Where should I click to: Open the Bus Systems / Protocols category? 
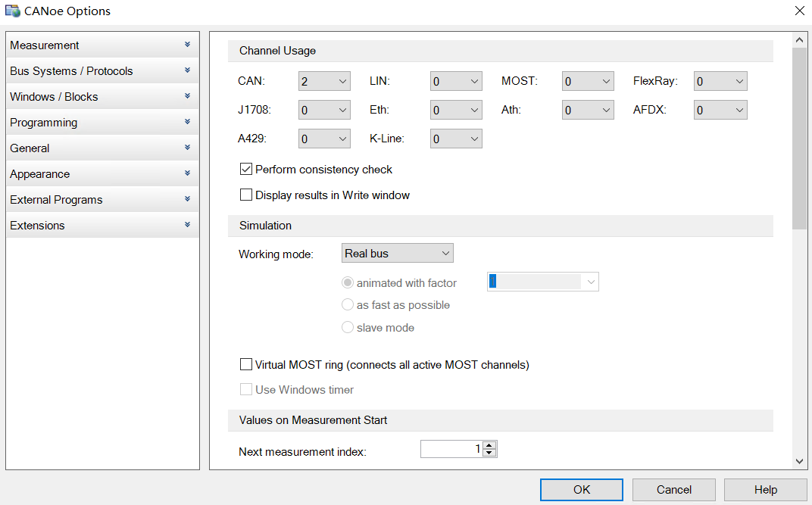102,71
